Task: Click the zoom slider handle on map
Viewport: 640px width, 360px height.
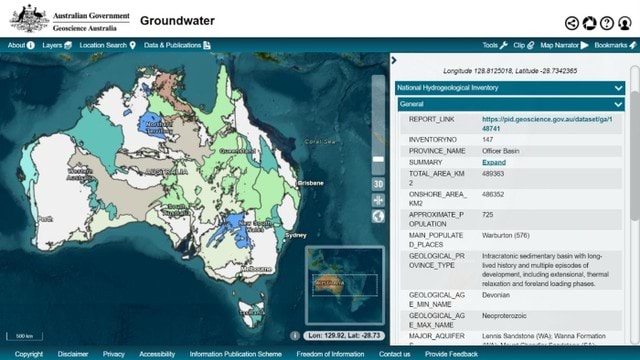Action: pyautogui.click(x=378, y=159)
